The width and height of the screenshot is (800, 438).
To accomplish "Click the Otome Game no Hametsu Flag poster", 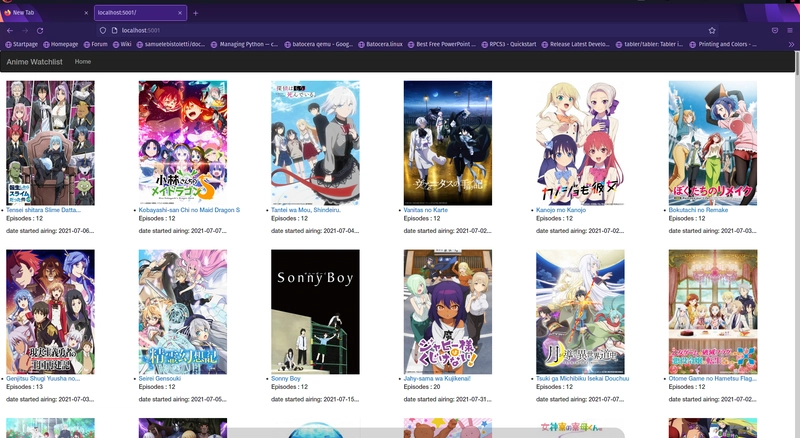I will pyautogui.click(x=713, y=312).
